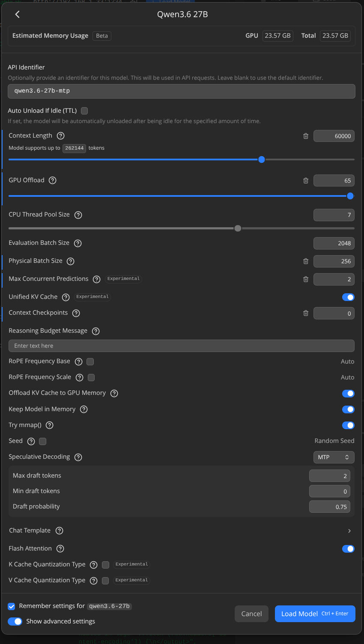Reset Physical Batch Size with its trash icon
364x644 pixels.
pos(306,261)
